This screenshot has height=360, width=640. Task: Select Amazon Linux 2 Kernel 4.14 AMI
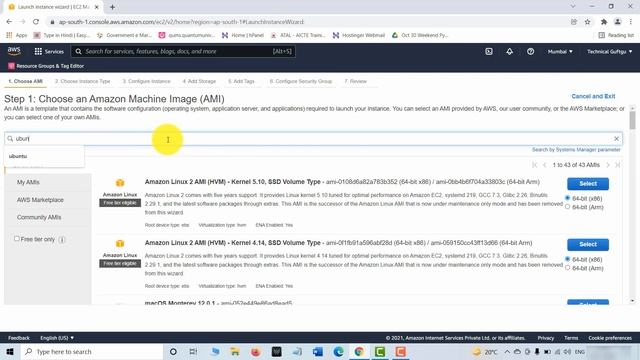pyautogui.click(x=588, y=244)
